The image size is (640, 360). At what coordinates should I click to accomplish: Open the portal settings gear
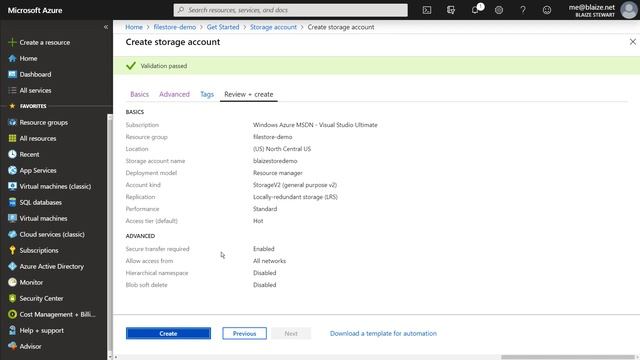pos(499,10)
